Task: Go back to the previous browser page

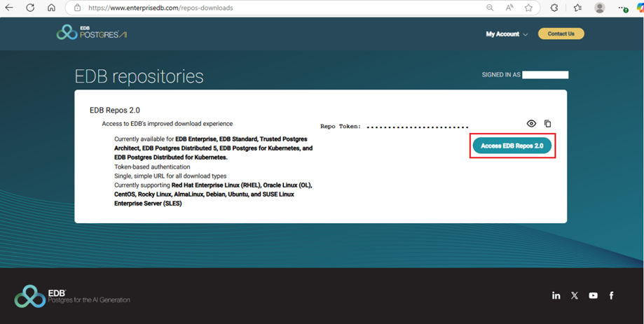Action: tap(9, 8)
